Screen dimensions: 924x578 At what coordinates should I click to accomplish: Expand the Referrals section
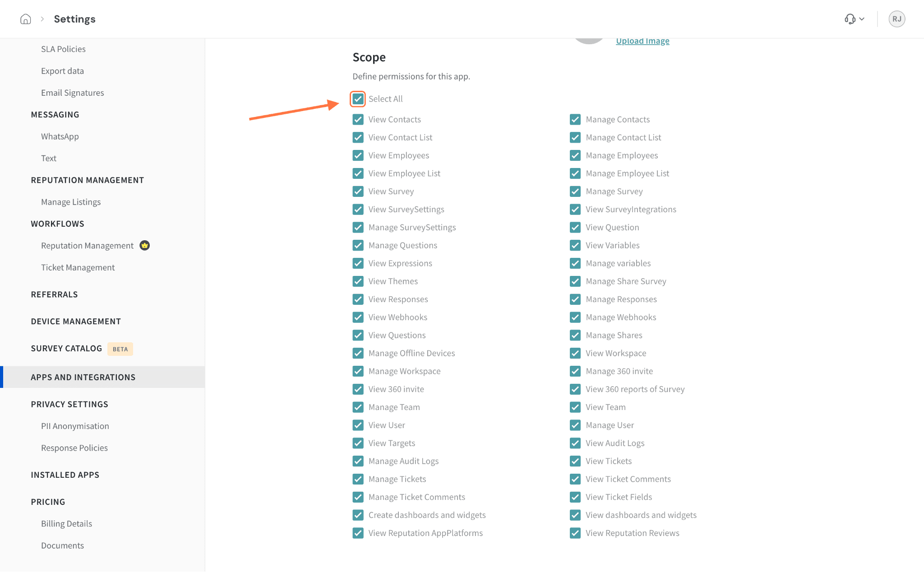(x=54, y=294)
